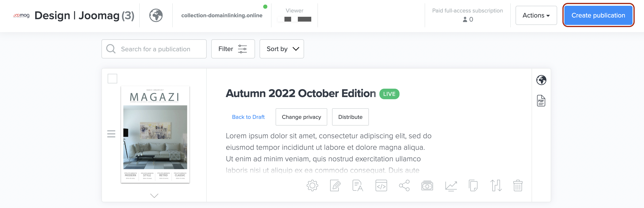Click the globe icon in publication card

coord(541,80)
